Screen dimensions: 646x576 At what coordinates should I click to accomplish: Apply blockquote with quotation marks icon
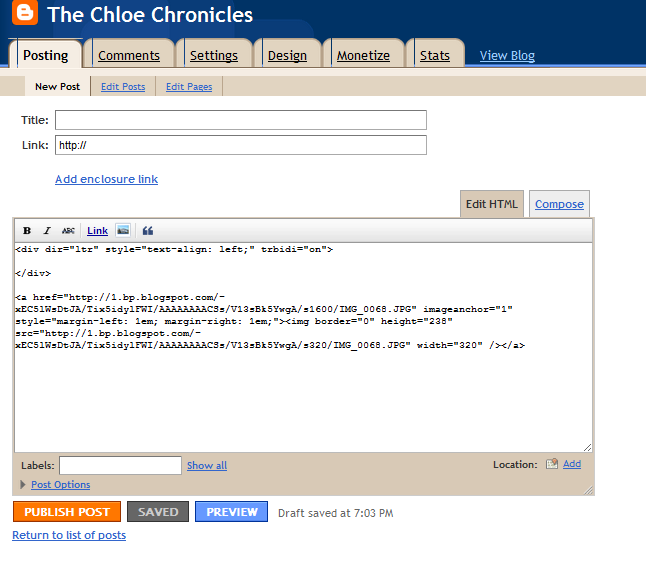pos(147,231)
